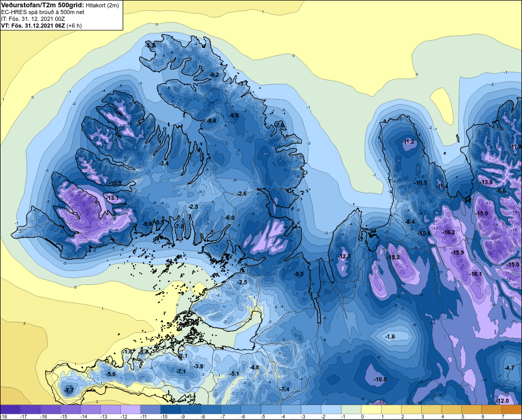Image resolution: width=522 pixels, height=420 pixels.
Task: Click the -9.3 temperature value
Action: tap(299, 274)
